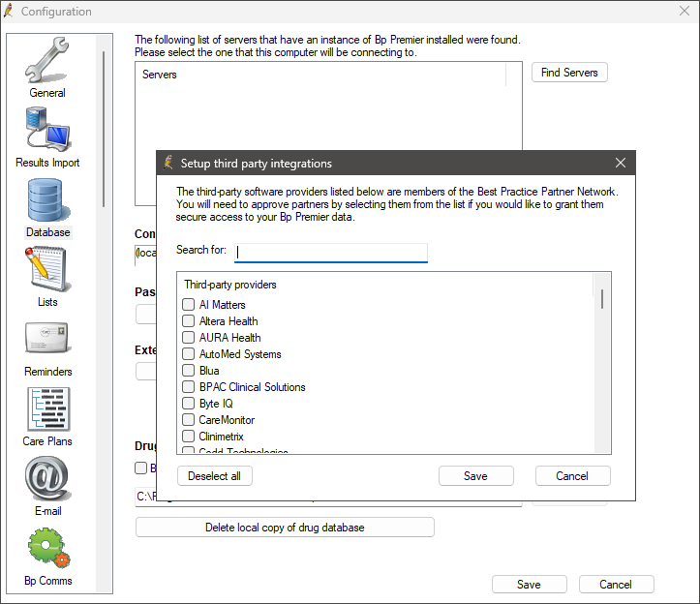Click the Setup third party integrations title icon
Screen dimensions: 700x604
(x=168, y=163)
